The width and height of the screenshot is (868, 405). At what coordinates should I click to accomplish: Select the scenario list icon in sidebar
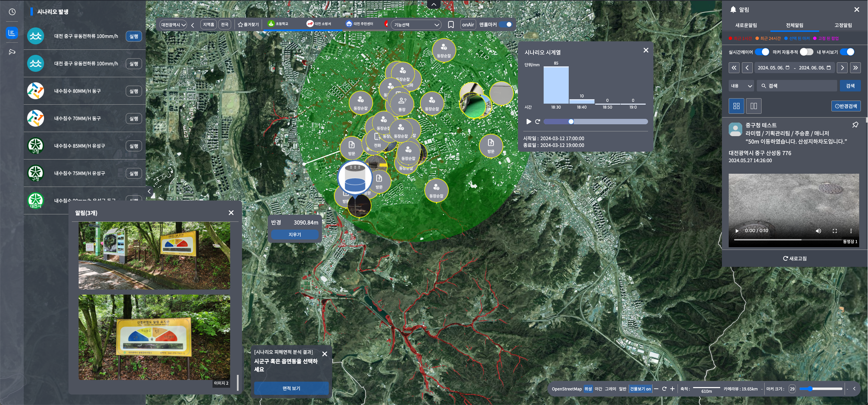[x=12, y=33]
